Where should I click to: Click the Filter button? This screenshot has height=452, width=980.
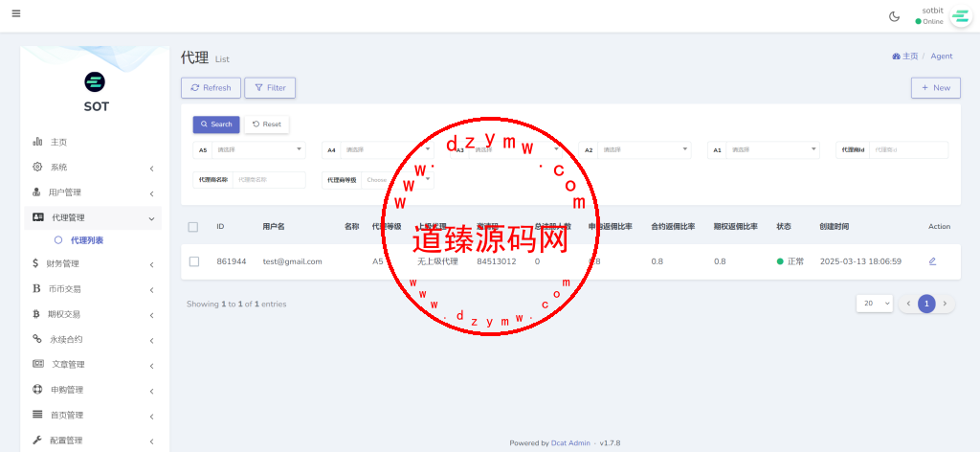click(270, 88)
